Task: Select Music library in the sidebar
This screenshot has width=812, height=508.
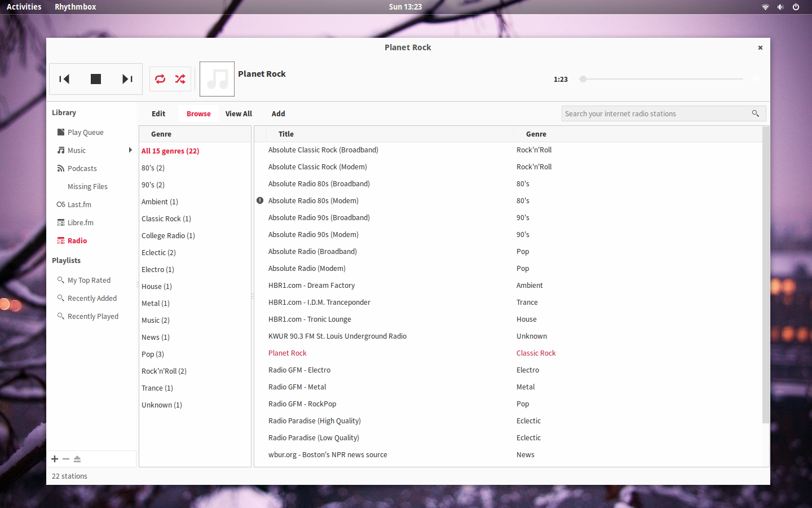Action: coord(77,150)
